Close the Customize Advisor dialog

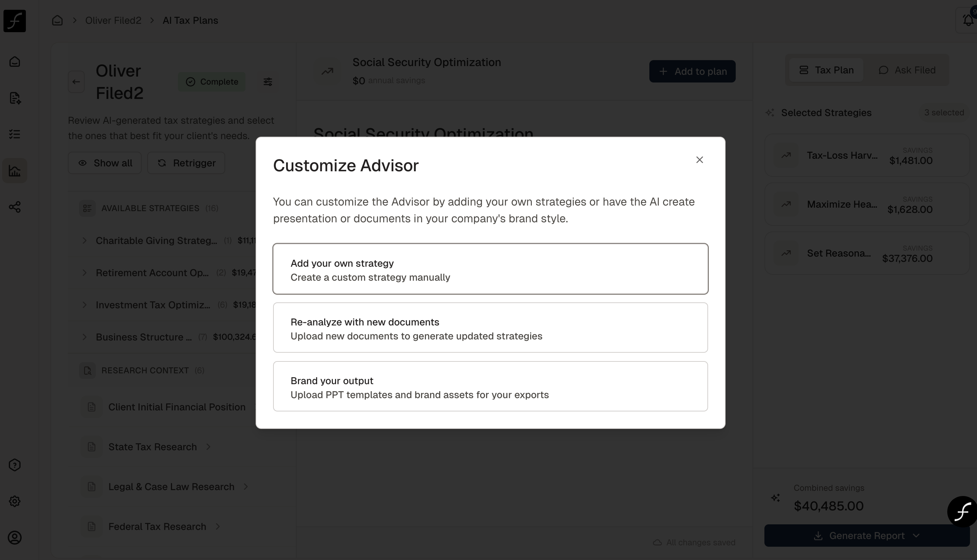(700, 160)
